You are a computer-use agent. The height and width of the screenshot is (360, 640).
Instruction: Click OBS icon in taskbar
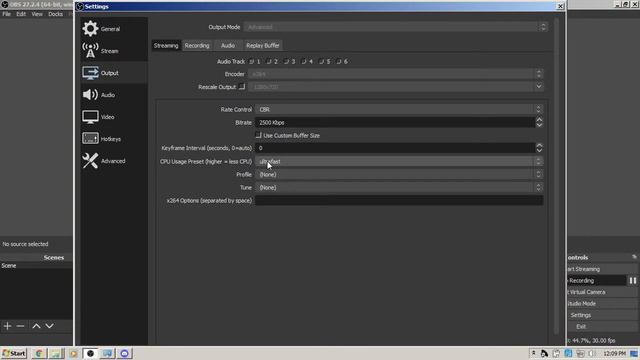90,353
